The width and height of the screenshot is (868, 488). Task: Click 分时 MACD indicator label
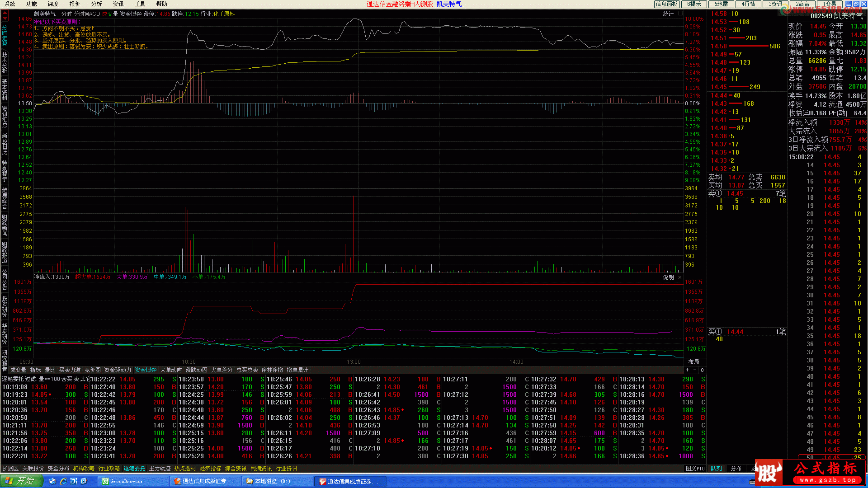[x=87, y=14]
